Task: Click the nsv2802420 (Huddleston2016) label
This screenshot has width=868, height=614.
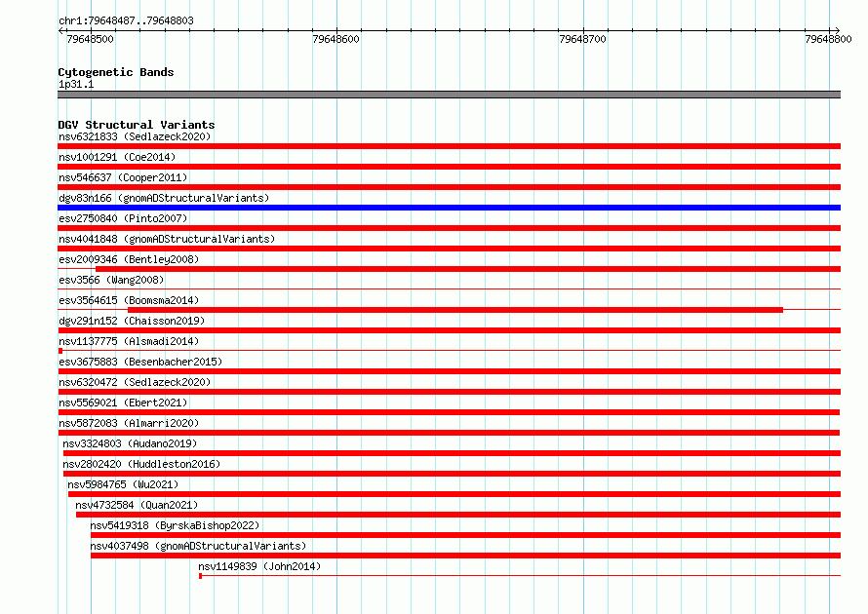Action: coord(141,464)
